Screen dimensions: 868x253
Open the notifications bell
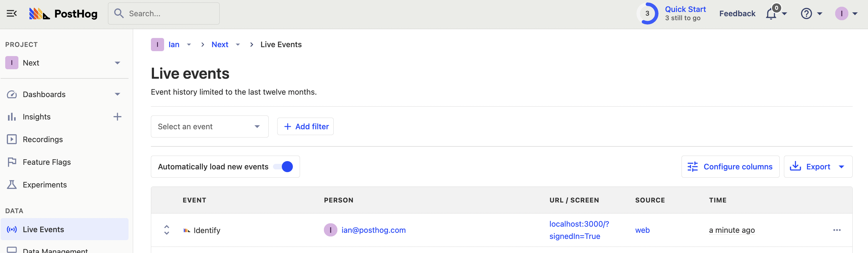click(x=771, y=14)
